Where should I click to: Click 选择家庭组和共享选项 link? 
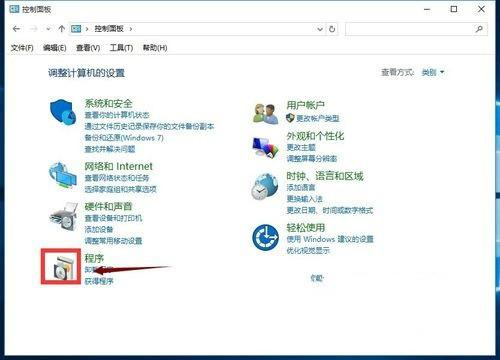click(120, 189)
